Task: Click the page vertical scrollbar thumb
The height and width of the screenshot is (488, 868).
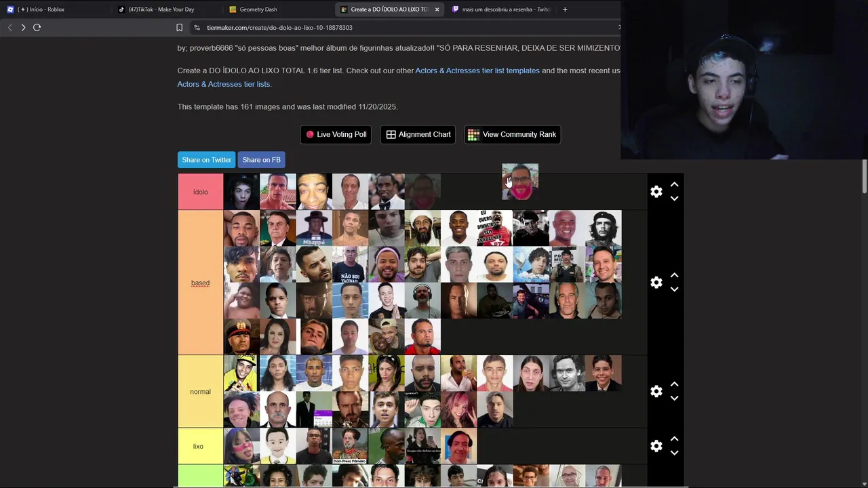Action: coord(865,176)
